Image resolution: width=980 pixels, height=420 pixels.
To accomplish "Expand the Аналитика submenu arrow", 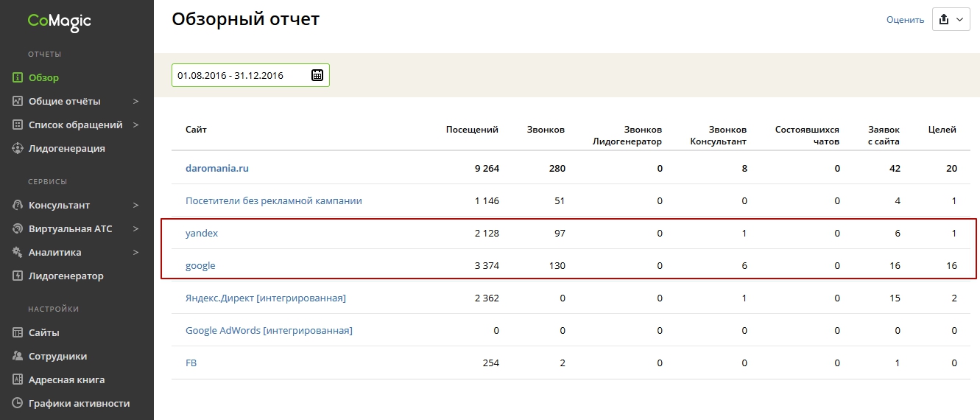I will pyautogui.click(x=135, y=252).
